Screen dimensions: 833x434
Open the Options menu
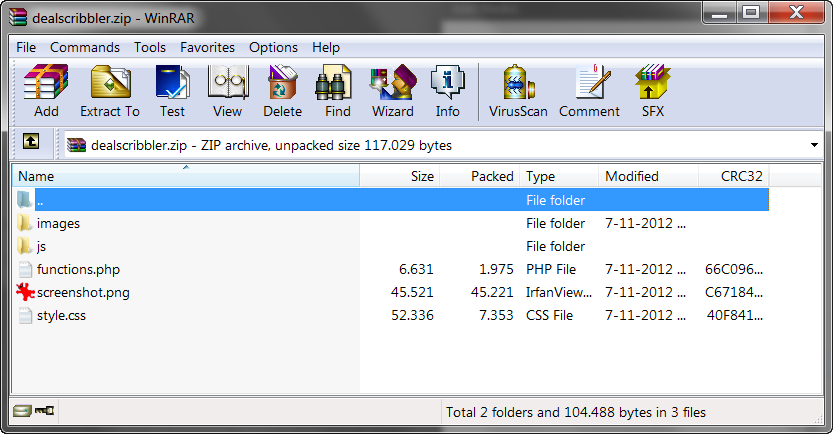(x=273, y=47)
